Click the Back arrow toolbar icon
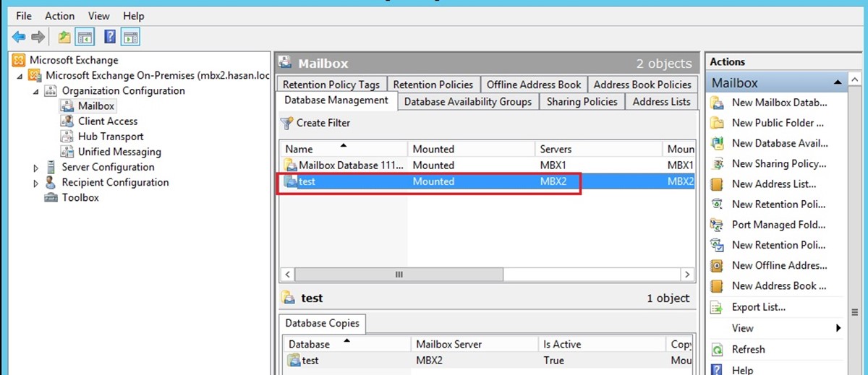The height and width of the screenshot is (375, 868). (x=19, y=37)
